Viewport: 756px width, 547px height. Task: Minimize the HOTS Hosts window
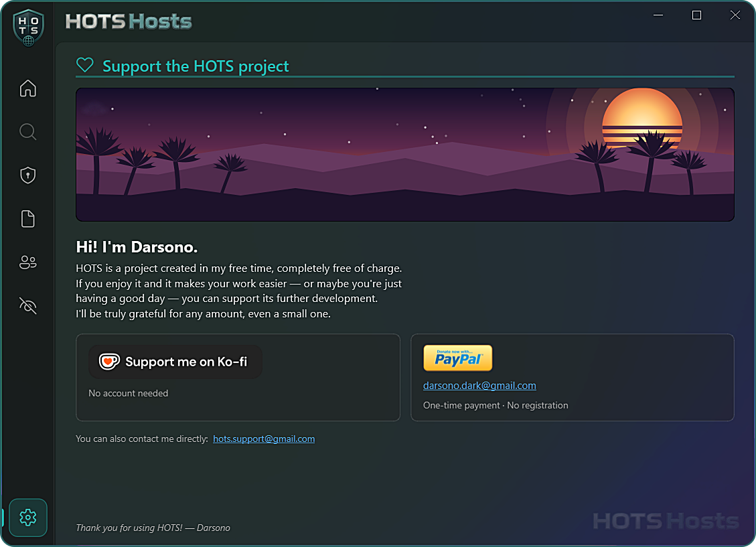point(658,15)
